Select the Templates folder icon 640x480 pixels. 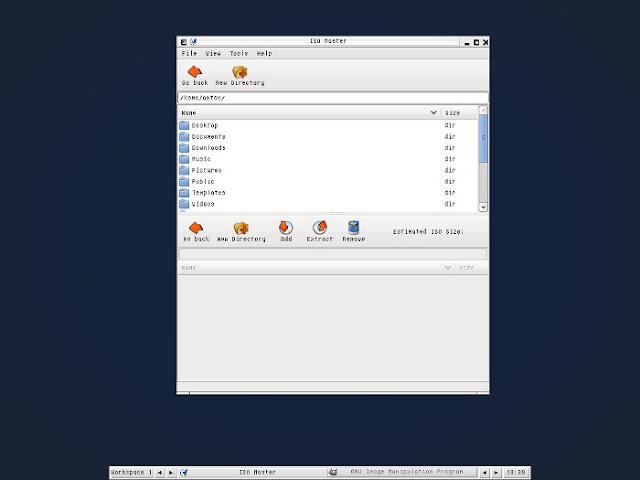(184, 193)
